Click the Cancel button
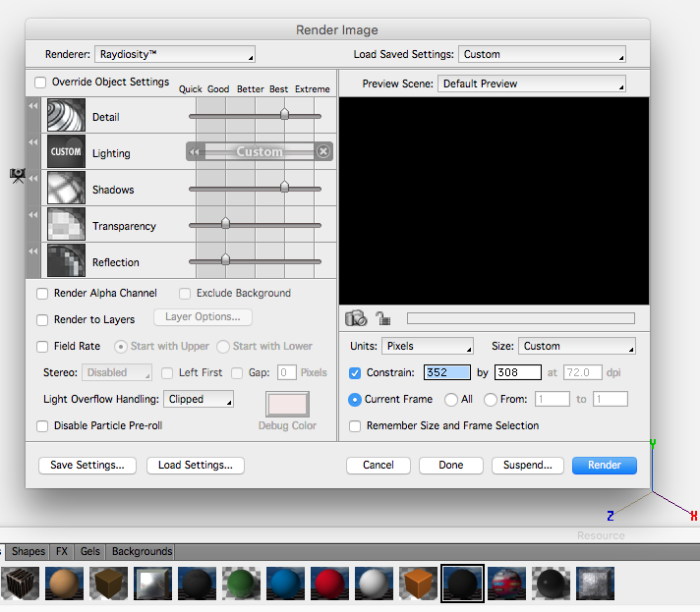This screenshot has width=700, height=612. click(x=379, y=466)
